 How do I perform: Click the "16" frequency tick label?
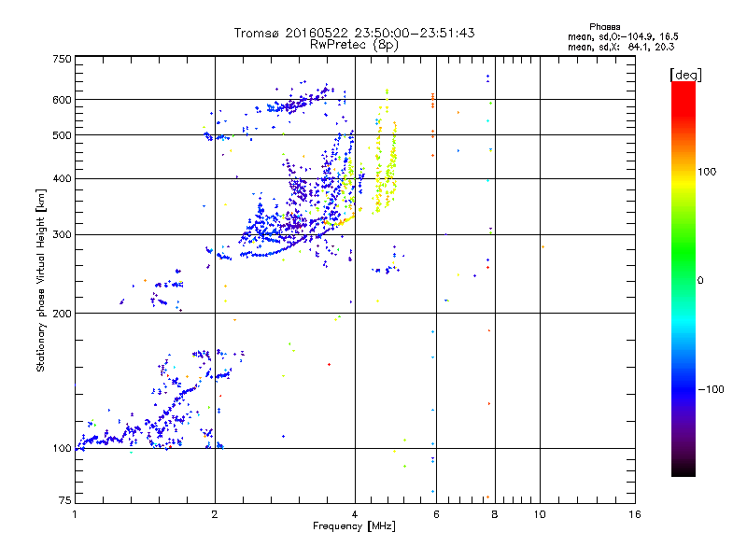coord(635,514)
